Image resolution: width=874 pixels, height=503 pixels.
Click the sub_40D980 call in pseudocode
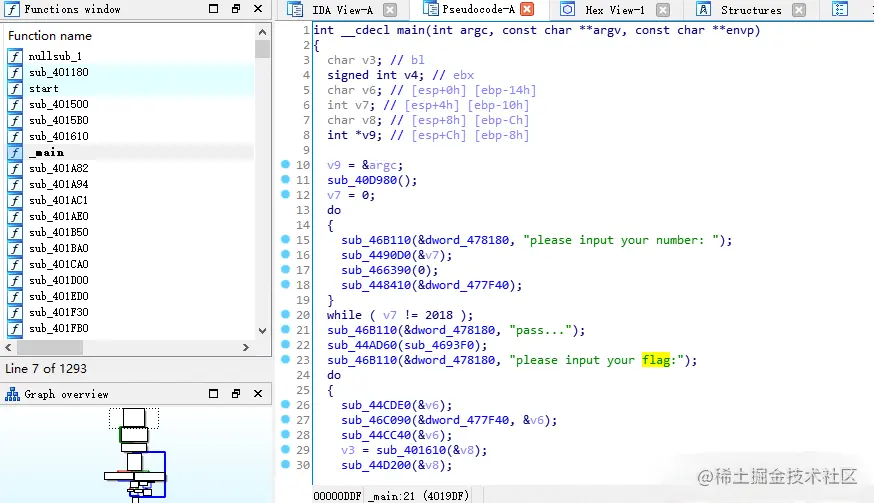coord(362,180)
